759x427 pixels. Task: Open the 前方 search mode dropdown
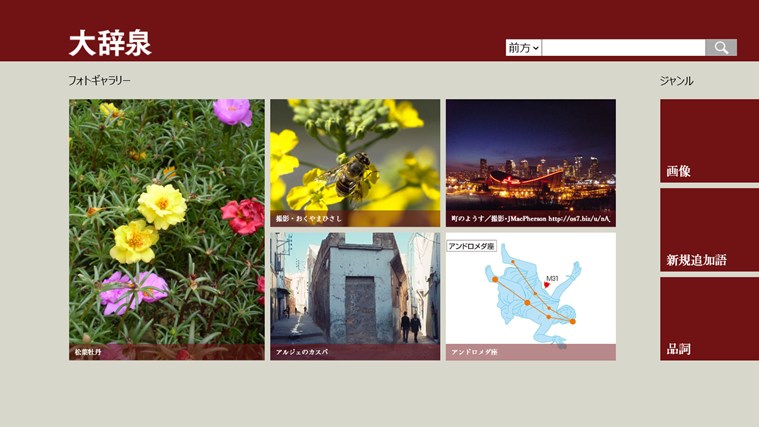(x=523, y=47)
